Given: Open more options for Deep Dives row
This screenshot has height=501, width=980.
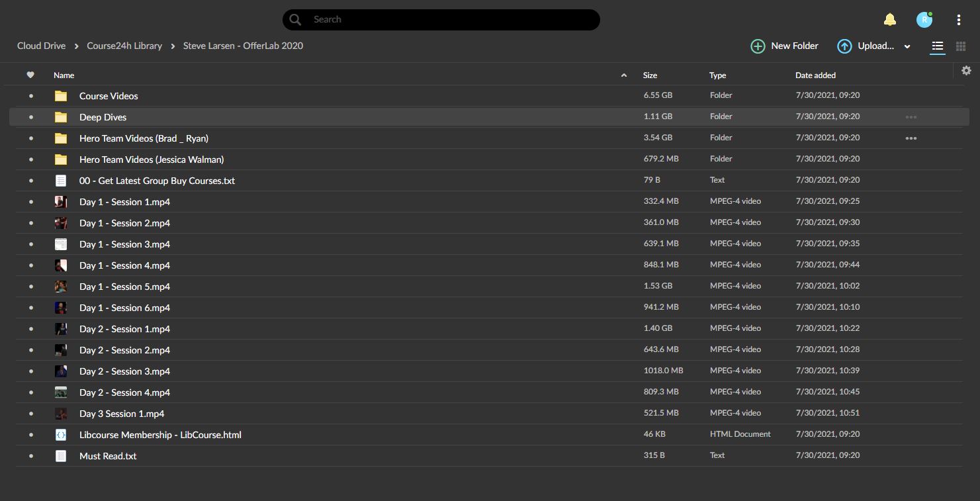Looking at the screenshot, I should 911,117.
